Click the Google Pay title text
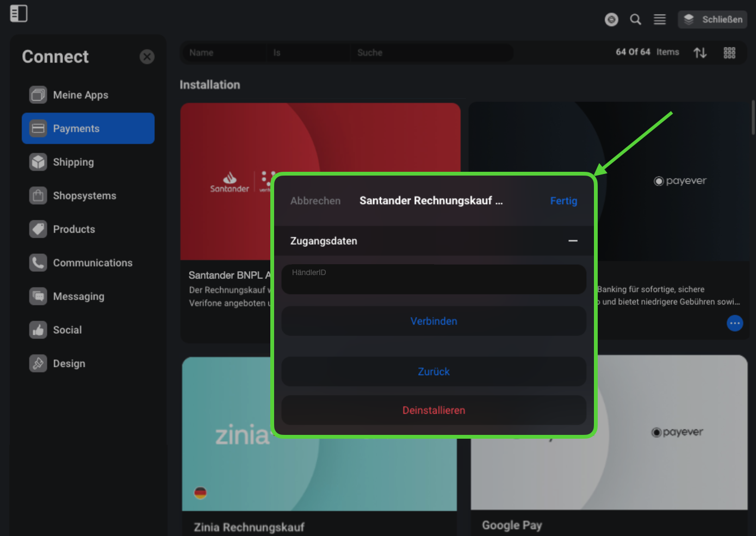The height and width of the screenshot is (536, 756). [x=512, y=526]
